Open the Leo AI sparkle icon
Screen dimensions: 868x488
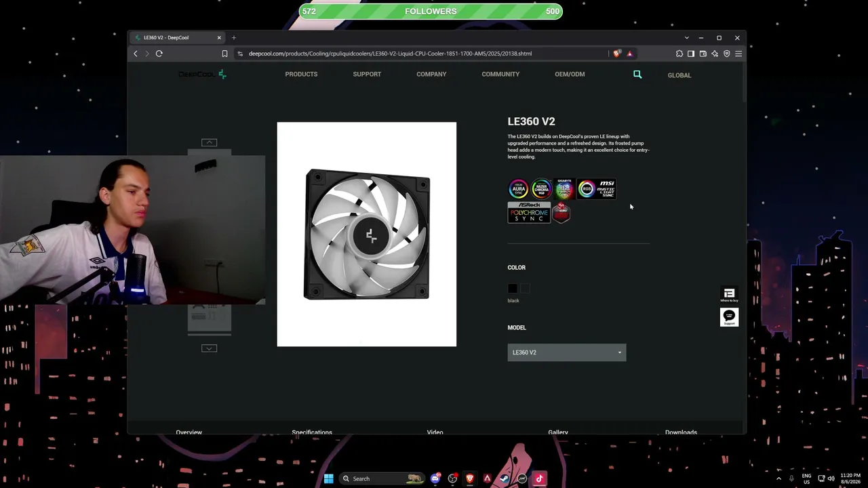coord(715,54)
